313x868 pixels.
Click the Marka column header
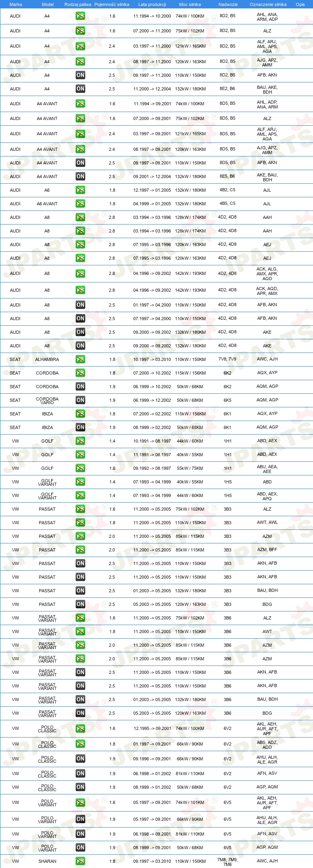pyautogui.click(x=16, y=4)
